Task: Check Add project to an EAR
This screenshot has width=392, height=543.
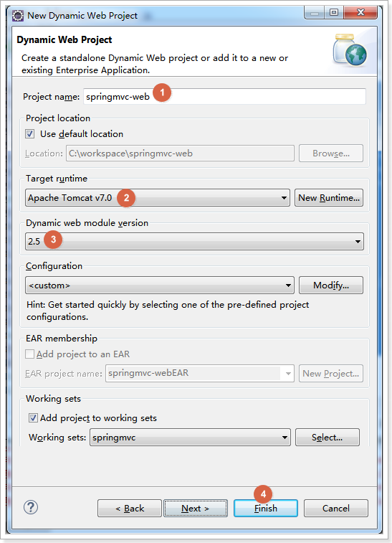Action: pos(30,354)
